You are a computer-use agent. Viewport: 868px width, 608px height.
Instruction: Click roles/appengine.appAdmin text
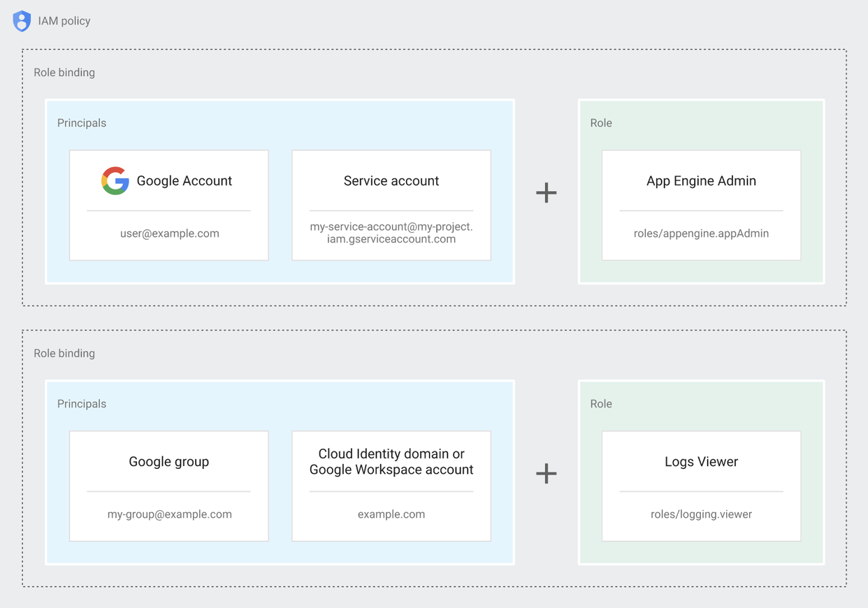tap(701, 233)
